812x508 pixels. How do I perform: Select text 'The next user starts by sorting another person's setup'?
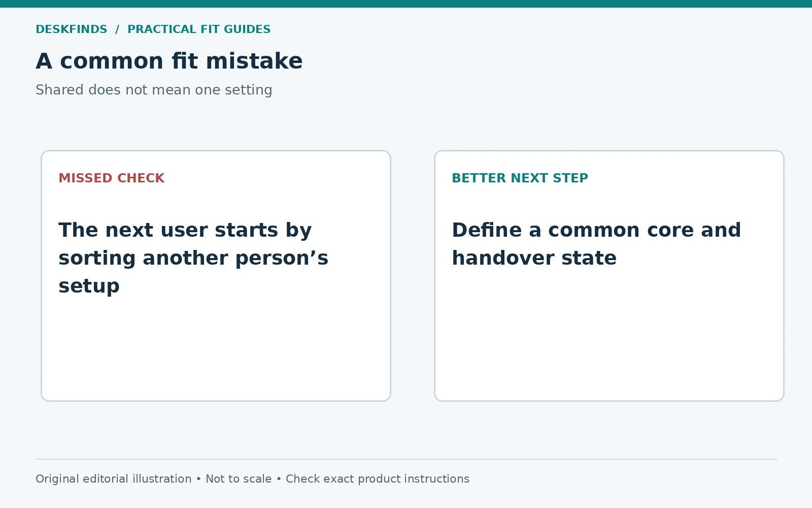coord(193,258)
